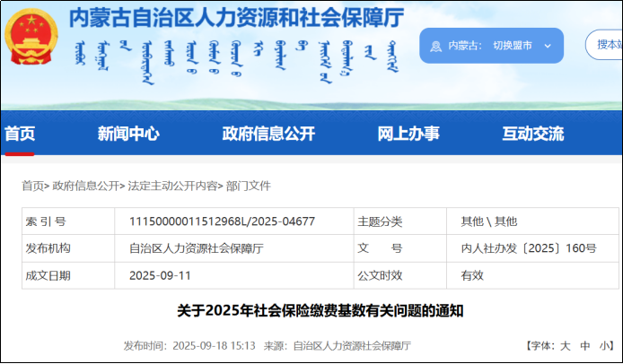Switch to 互动交流 in the navigation bar

coord(533,134)
